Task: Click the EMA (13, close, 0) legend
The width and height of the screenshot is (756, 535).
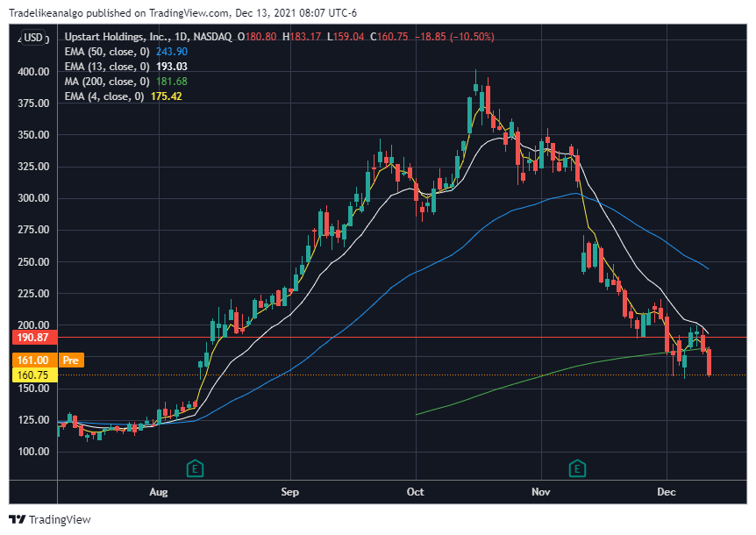Action: [107, 67]
